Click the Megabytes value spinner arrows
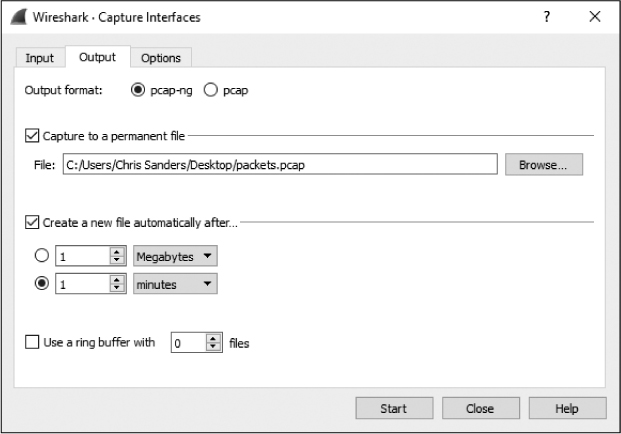Viewport: 621px width, 434px height. (116, 256)
